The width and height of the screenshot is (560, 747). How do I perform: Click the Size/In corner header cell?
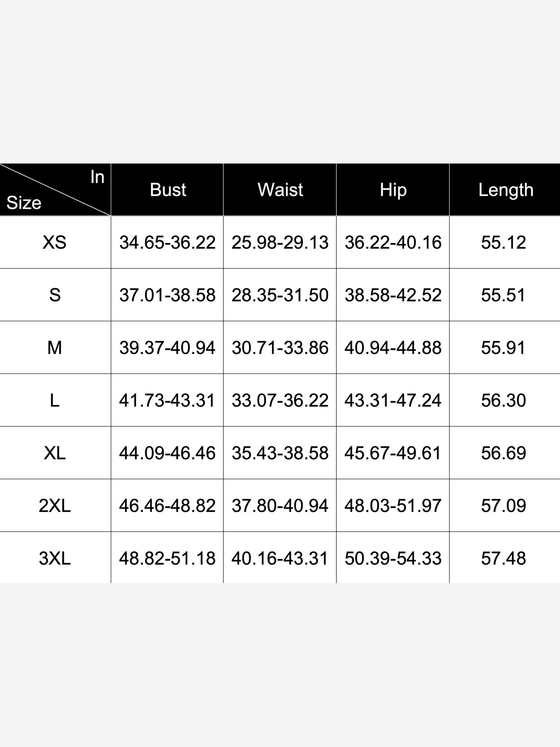click(x=55, y=190)
